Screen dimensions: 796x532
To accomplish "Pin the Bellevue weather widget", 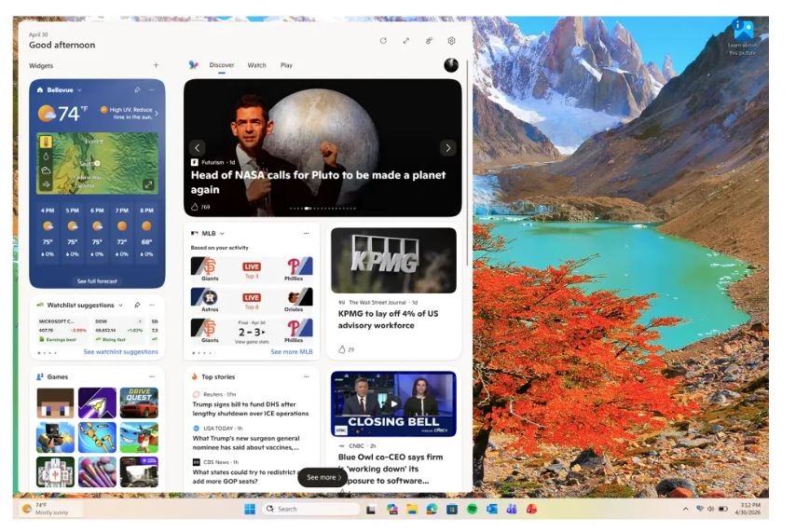I will (137, 89).
